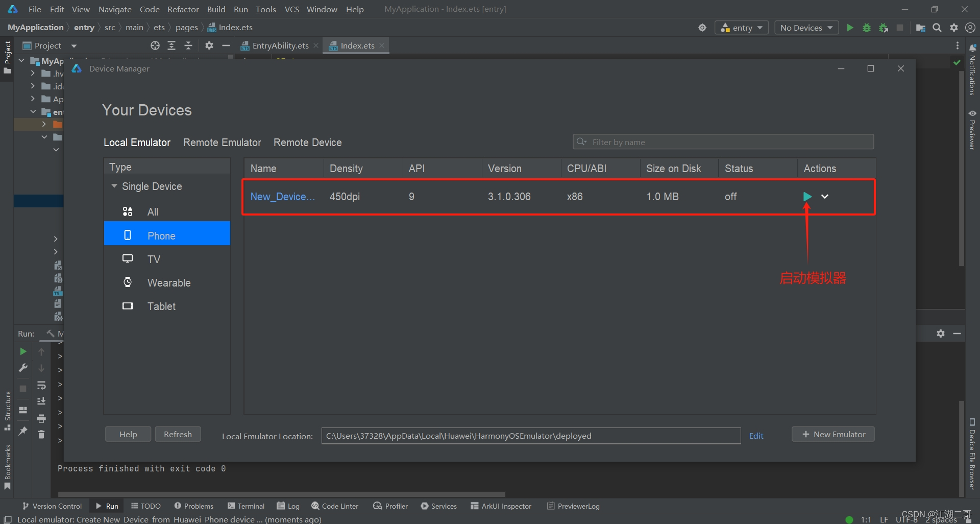
Task: Click the green Run entry icon in toolbar
Action: pos(850,28)
